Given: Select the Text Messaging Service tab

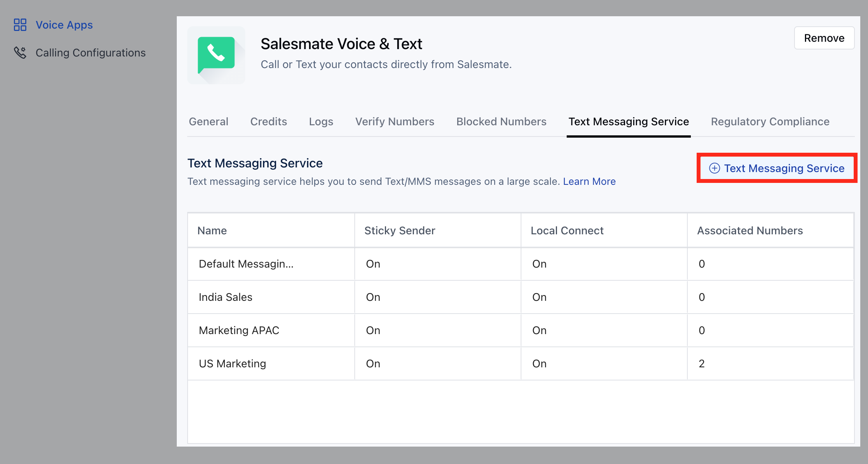Looking at the screenshot, I should tap(628, 121).
